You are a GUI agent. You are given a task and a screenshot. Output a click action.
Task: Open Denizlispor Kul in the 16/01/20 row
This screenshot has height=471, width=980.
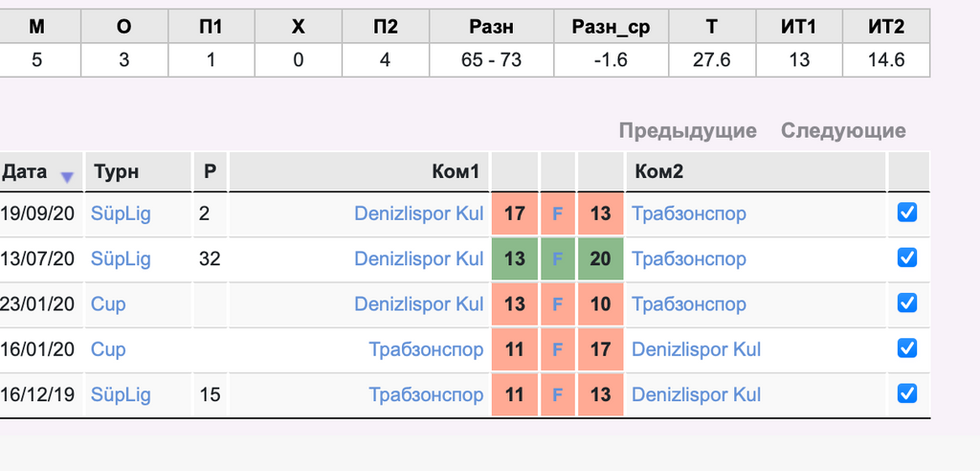pos(697,349)
